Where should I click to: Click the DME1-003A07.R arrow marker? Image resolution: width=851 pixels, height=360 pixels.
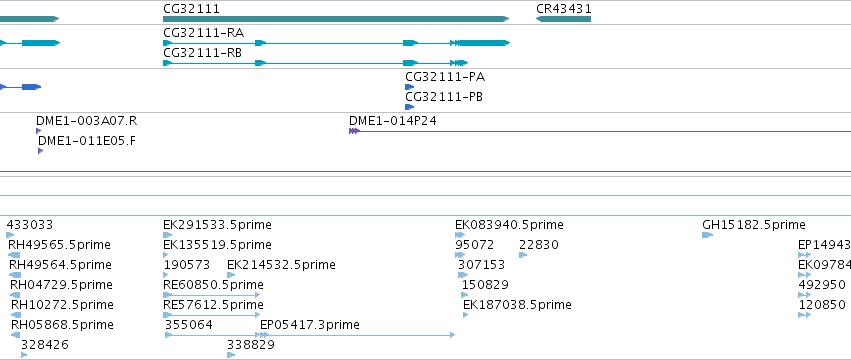point(39,131)
